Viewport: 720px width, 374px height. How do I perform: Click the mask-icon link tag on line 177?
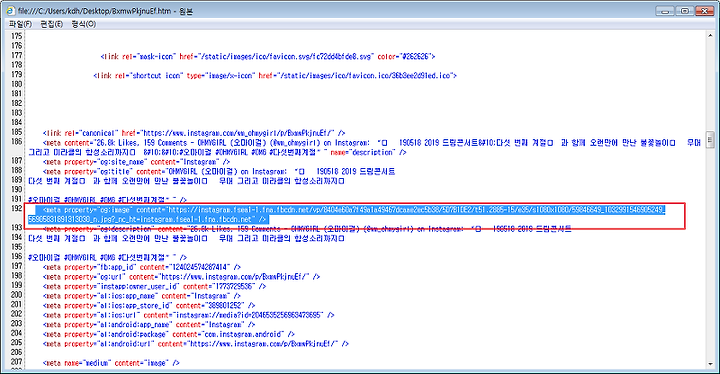268,57
